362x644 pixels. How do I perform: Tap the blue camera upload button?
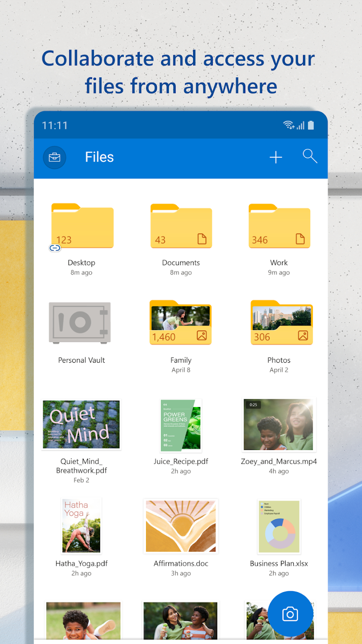pos(290,614)
